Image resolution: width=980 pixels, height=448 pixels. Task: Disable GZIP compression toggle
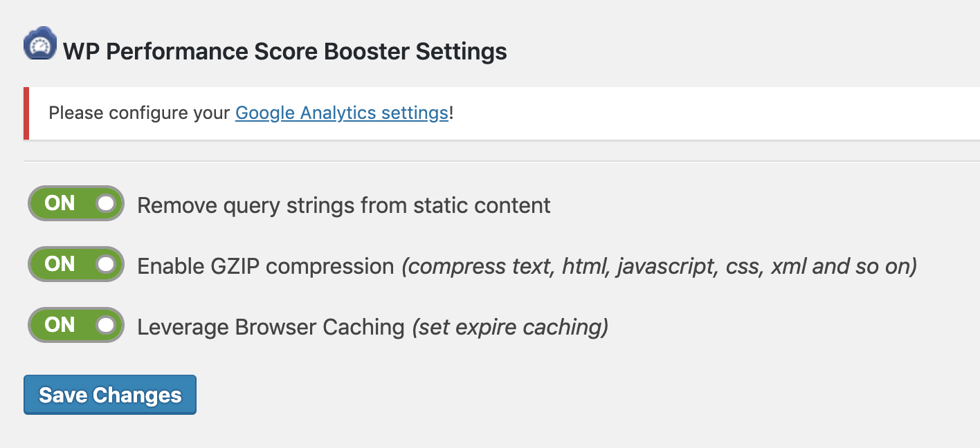75,264
